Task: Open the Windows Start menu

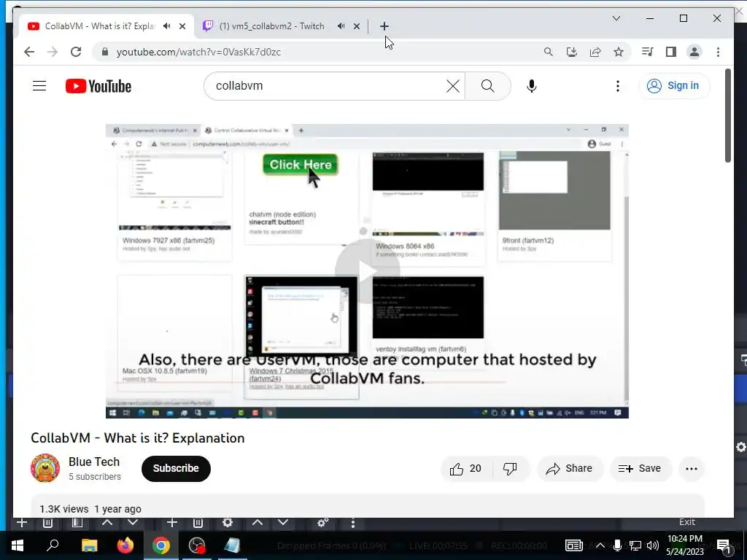Action: (x=18, y=545)
